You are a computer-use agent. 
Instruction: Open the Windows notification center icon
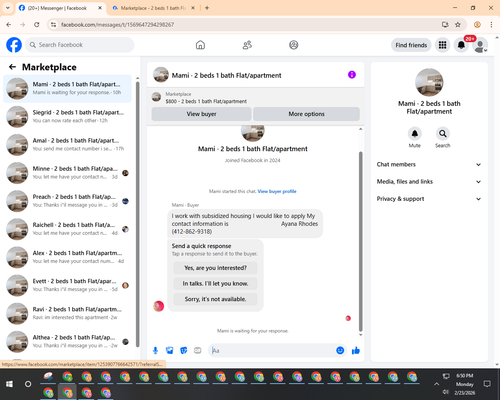(487, 384)
